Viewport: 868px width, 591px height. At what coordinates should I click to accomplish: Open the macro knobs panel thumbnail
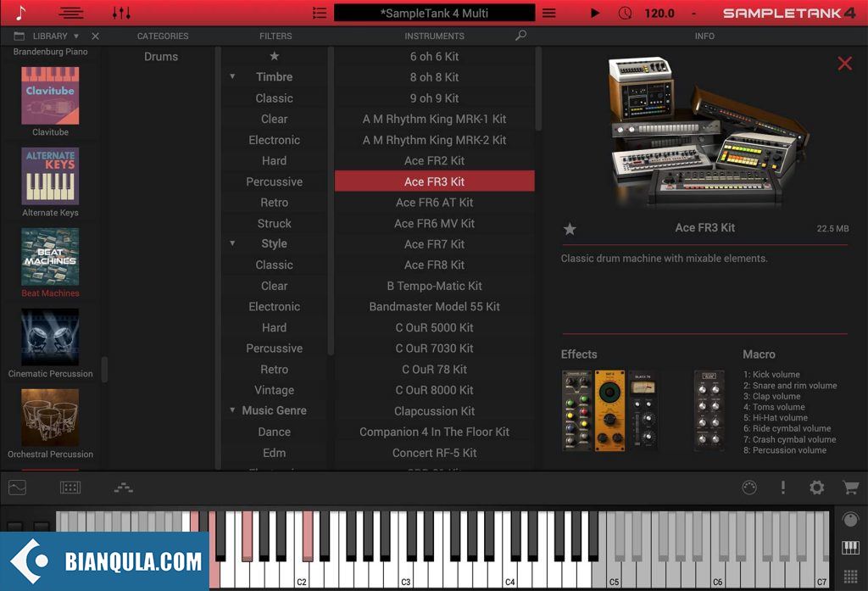click(709, 410)
